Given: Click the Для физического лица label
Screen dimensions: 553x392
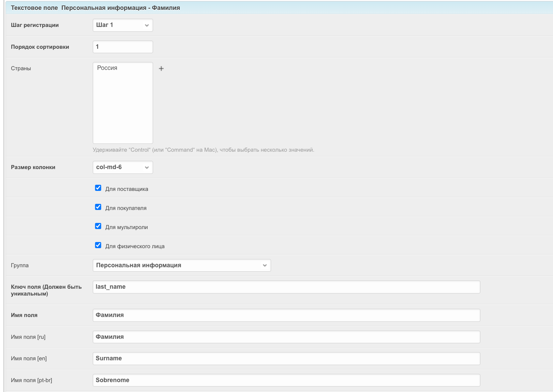Looking at the screenshot, I should tap(135, 246).
